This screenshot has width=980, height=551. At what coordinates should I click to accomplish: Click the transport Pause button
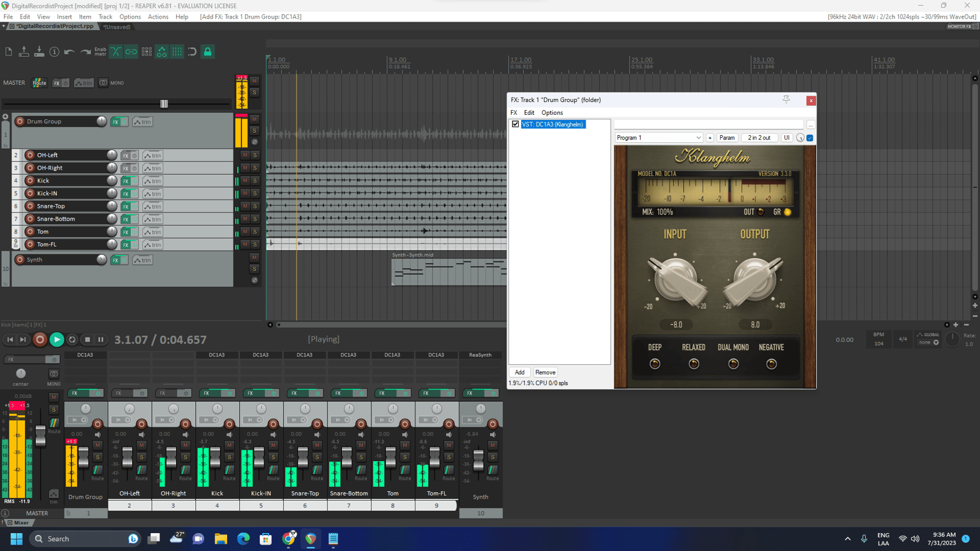pos(101,340)
